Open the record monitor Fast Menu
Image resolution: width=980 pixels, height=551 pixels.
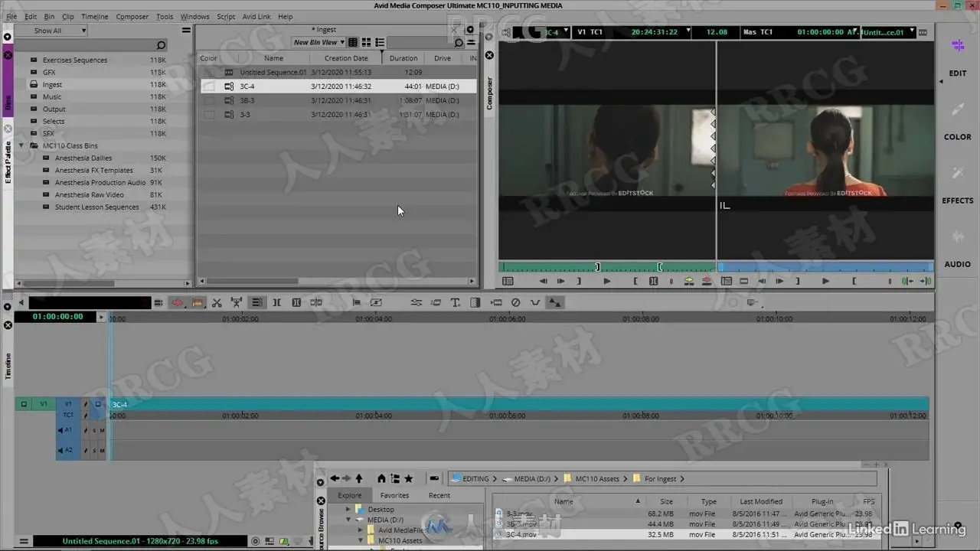(x=727, y=282)
